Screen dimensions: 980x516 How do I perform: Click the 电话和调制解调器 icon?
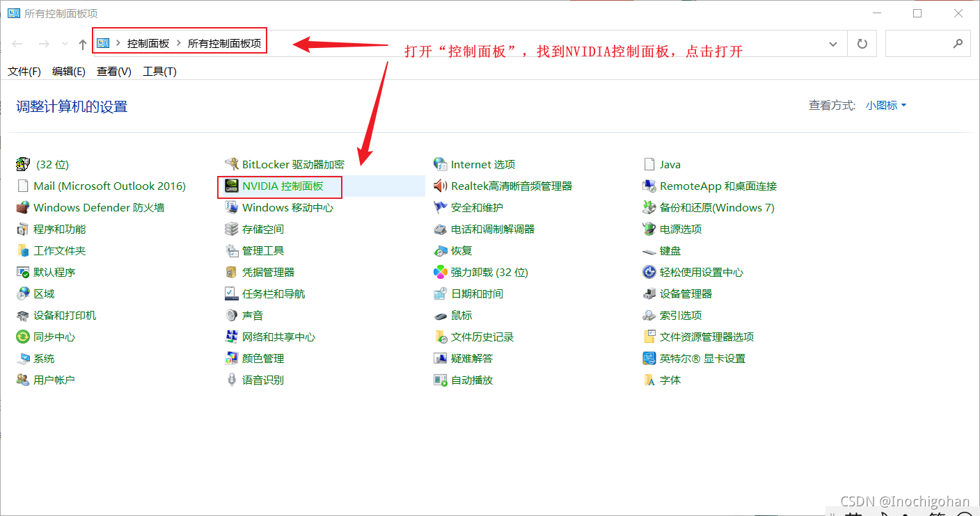440,229
